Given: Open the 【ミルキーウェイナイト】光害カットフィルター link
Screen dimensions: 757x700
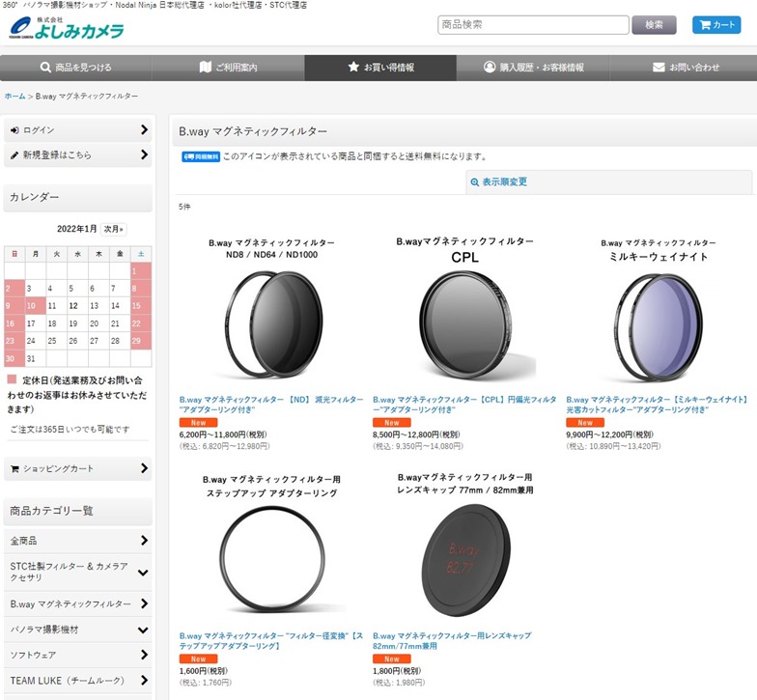Looking at the screenshot, I should click(x=657, y=405).
